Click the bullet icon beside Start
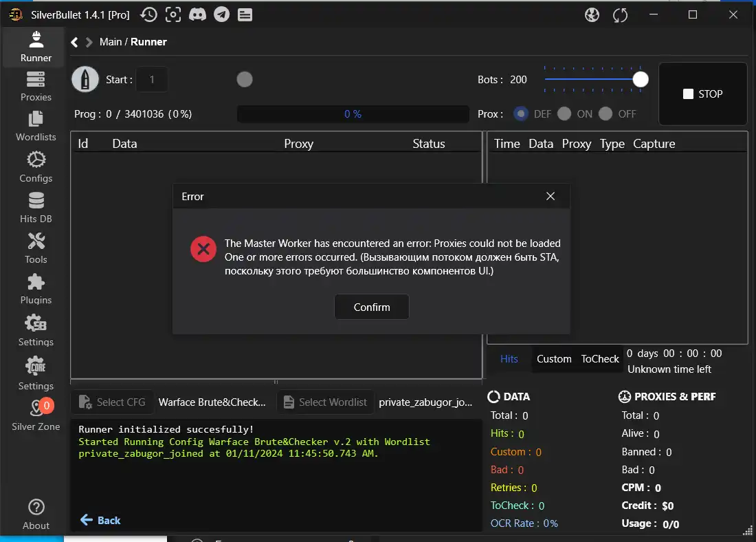 click(x=85, y=79)
